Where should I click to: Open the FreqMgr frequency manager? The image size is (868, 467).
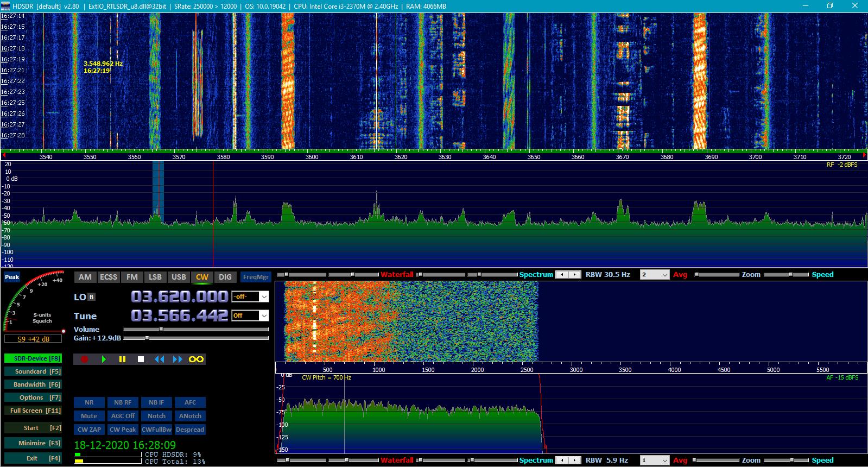(x=256, y=277)
